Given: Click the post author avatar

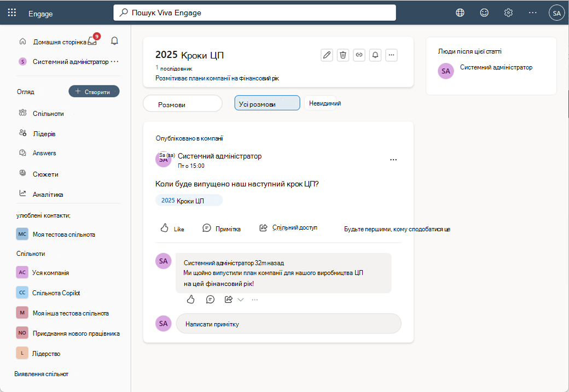Looking at the screenshot, I should tap(163, 159).
